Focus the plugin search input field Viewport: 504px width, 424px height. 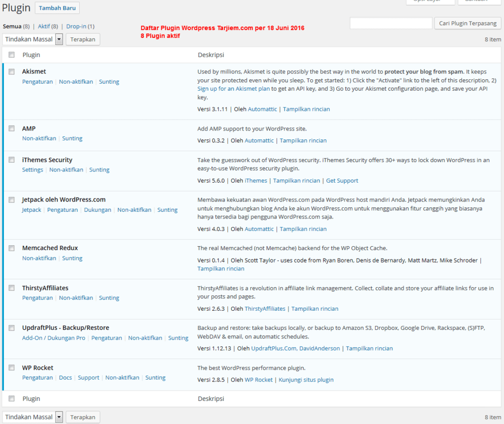(391, 23)
